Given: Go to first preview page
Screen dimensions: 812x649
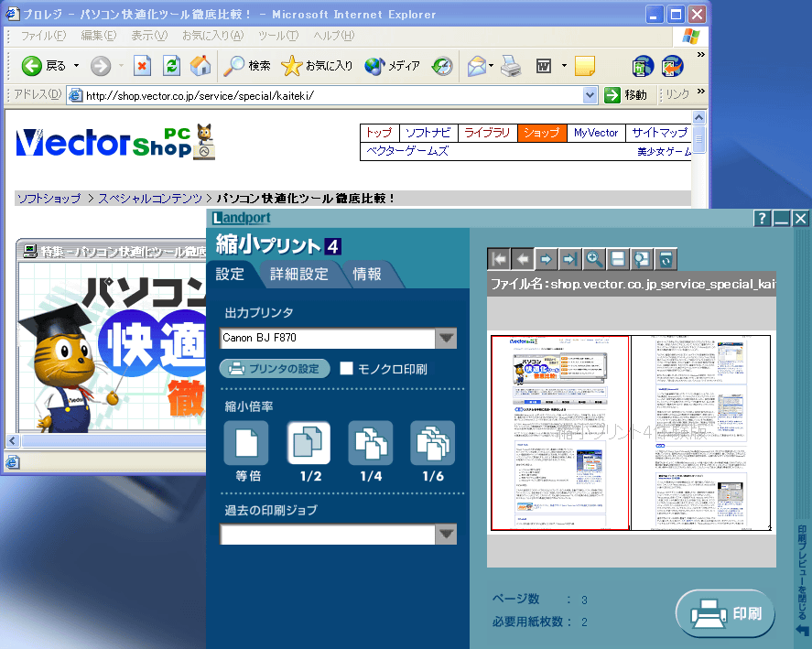Looking at the screenshot, I should tap(499, 259).
